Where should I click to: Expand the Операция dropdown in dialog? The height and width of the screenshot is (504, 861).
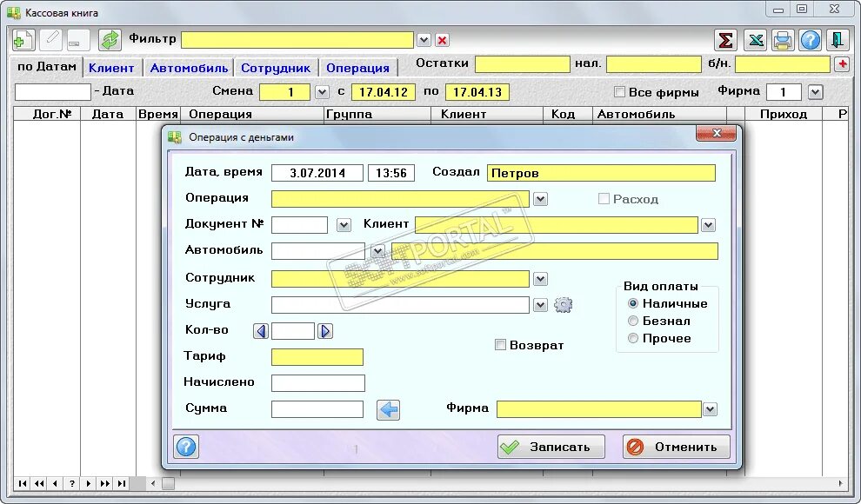tap(540, 198)
